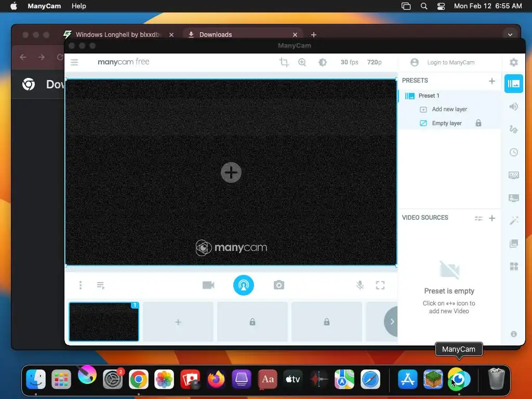Viewport: 532px width, 399px height.
Task: Toggle the muted microphone icon
Action: (x=360, y=285)
